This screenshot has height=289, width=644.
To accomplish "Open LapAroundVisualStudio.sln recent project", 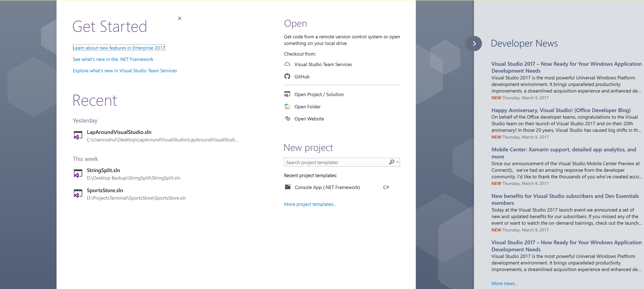I will click(x=119, y=132).
